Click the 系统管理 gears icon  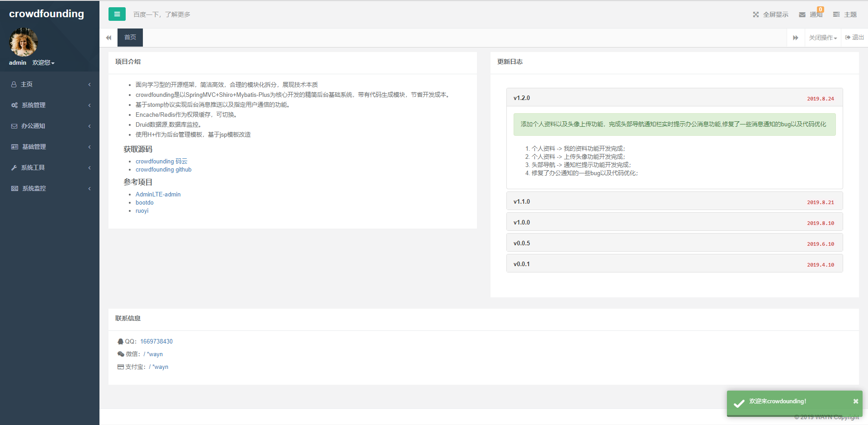pos(14,105)
